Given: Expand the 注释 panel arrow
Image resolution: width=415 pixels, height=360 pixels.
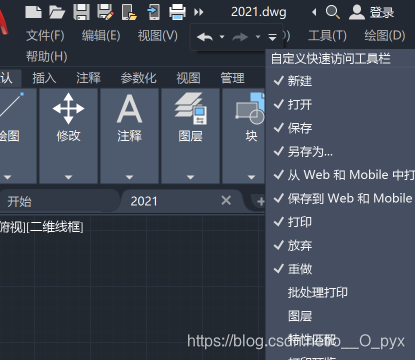Looking at the screenshot, I should [129, 177].
